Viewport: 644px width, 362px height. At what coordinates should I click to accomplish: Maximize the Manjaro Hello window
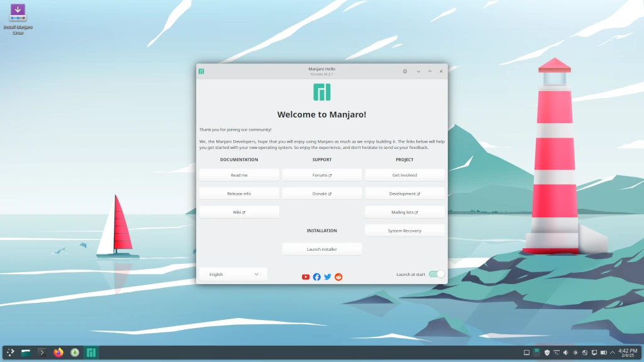point(430,72)
